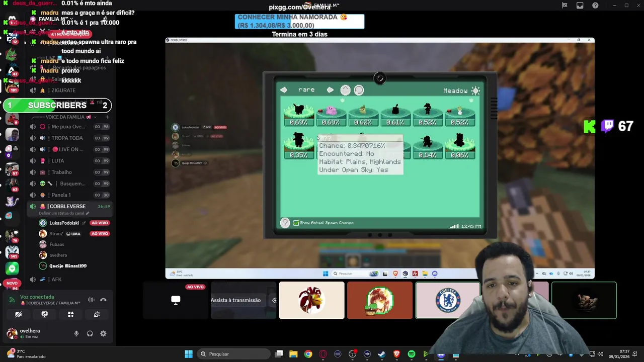Toggle Show Actual Spawn Chance checkbox

point(296,223)
